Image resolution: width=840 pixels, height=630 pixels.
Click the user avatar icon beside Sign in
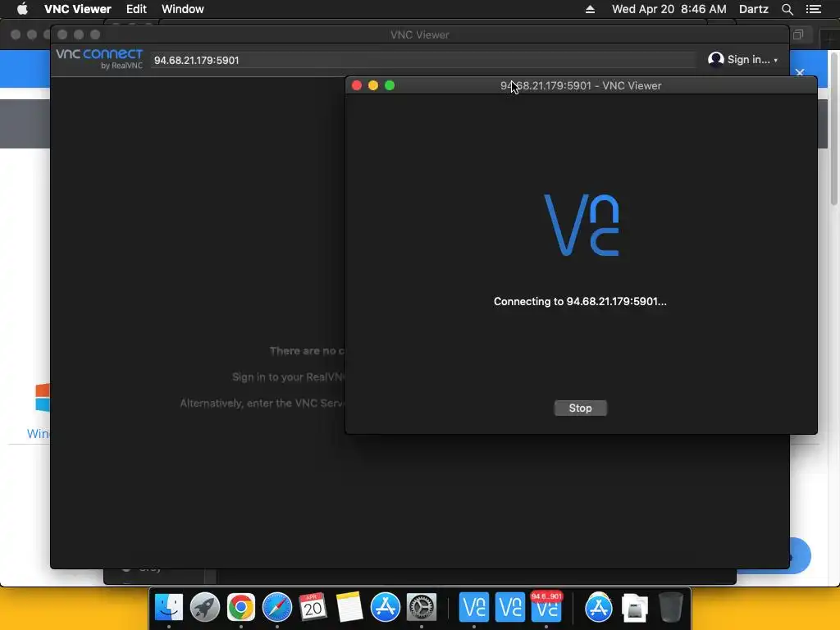(715, 59)
